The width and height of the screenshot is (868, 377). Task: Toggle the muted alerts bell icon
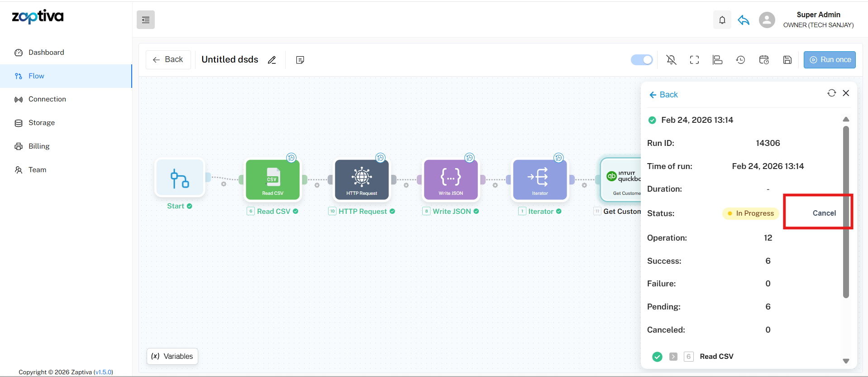[x=671, y=60]
